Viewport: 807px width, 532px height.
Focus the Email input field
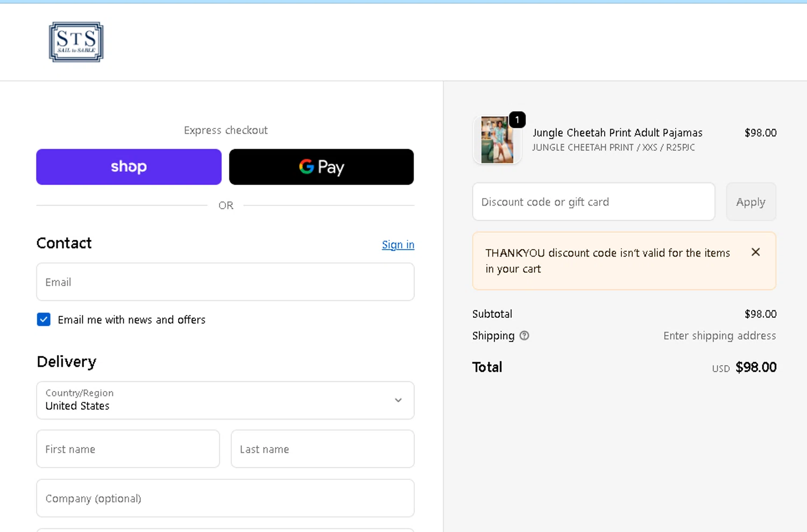(225, 282)
